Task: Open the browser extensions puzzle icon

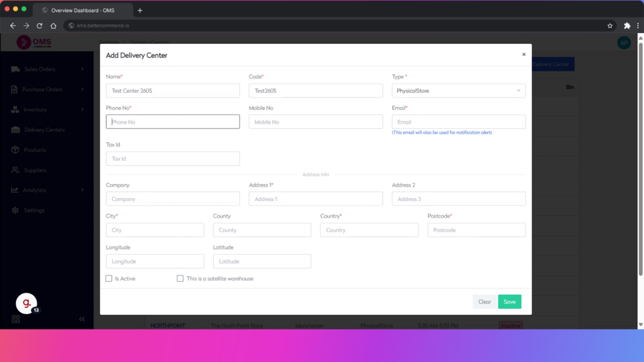Action: pos(627,26)
